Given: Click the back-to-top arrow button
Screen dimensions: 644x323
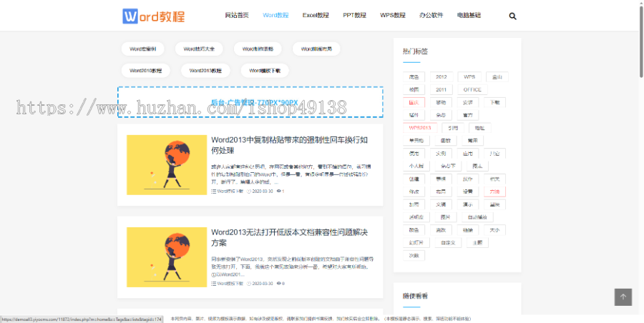Looking at the screenshot, I should point(623,297).
